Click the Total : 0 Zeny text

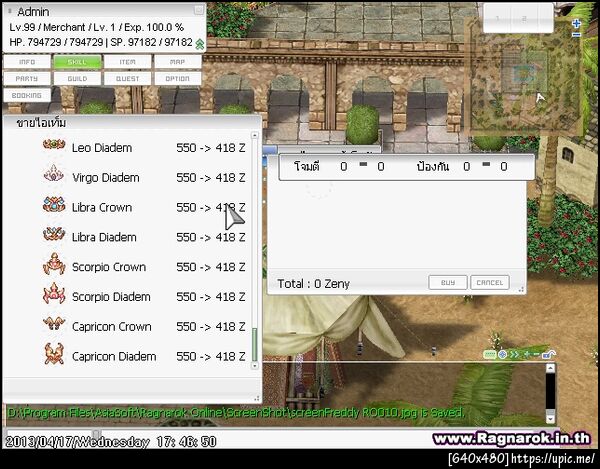(313, 283)
